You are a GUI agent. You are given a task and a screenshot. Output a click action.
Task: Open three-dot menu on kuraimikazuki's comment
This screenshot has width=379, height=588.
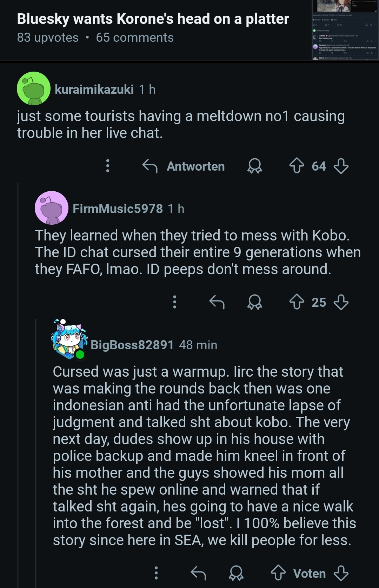coord(108,166)
